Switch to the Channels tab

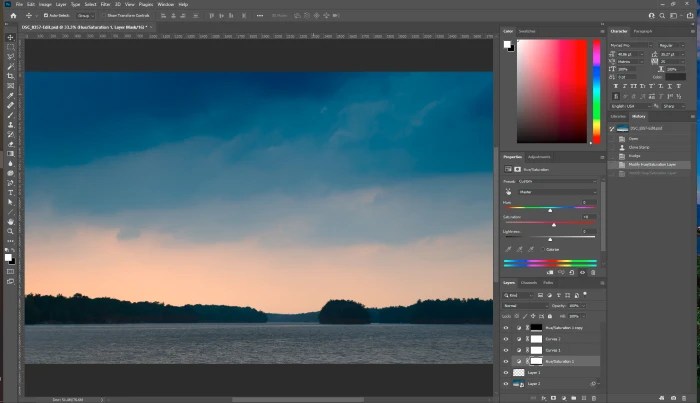[x=528, y=283]
